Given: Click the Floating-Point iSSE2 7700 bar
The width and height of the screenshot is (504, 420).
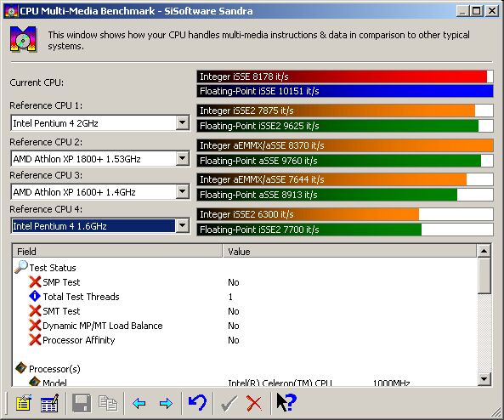Looking at the screenshot, I should tap(345, 230).
